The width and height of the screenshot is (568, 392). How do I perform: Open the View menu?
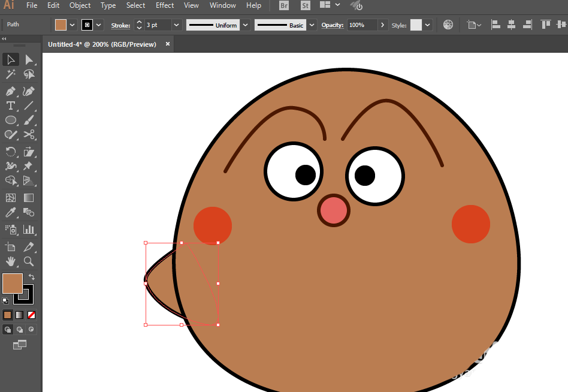coord(191,5)
